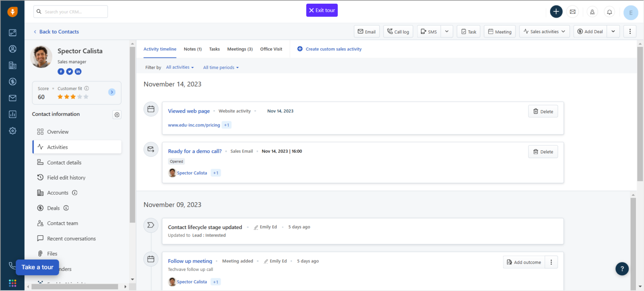
Task: Click the Customer fit info icon
Action: coord(86,88)
